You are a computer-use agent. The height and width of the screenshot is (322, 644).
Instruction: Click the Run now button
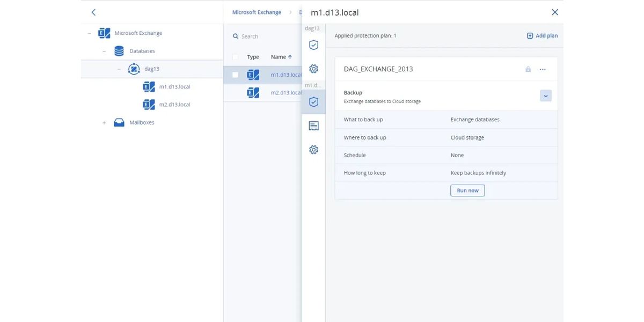pyautogui.click(x=467, y=191)
